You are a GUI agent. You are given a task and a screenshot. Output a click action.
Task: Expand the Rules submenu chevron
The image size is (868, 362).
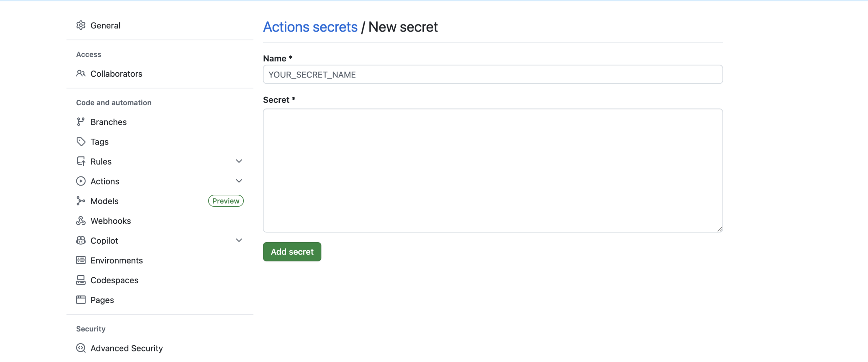(x=239, y=161)
